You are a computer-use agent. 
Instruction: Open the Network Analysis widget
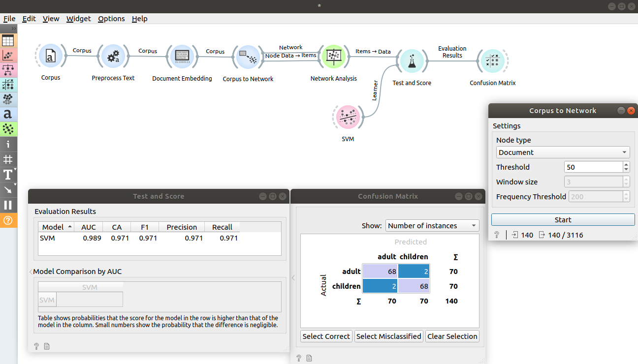click(x=334, y=56)
